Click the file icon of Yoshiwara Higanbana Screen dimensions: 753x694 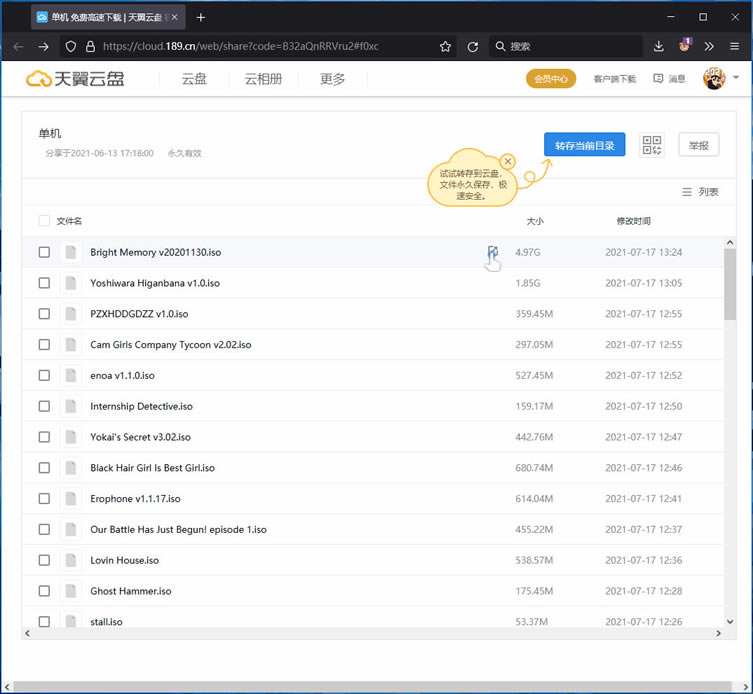pos(71,283)
